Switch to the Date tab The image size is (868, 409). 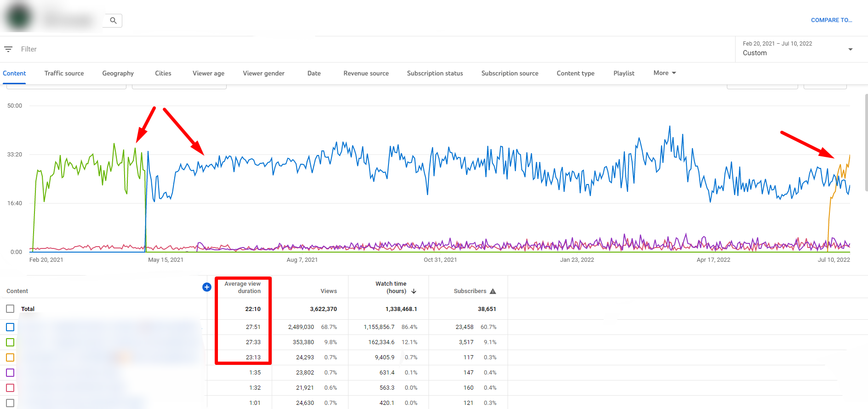(x=314, y=73)
